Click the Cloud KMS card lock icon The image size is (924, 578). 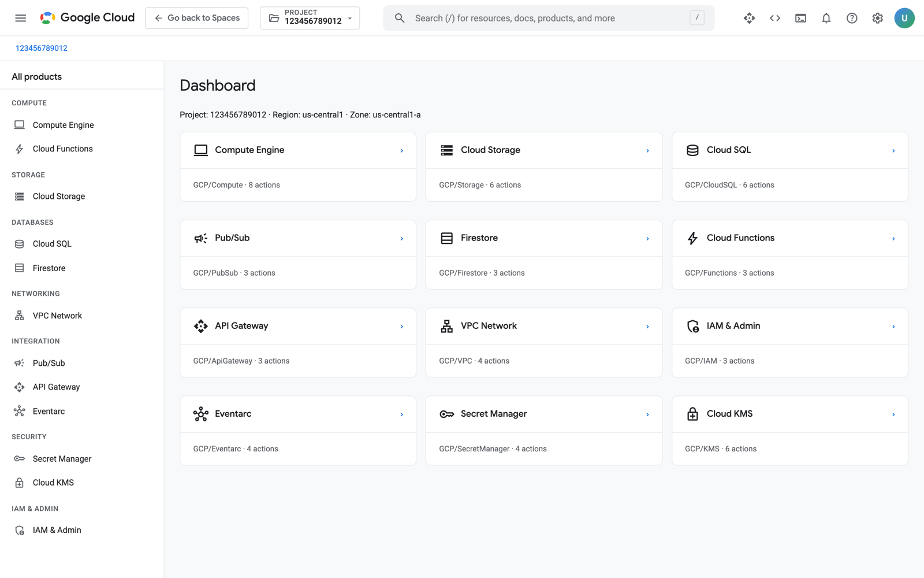[x=692, y=414]
